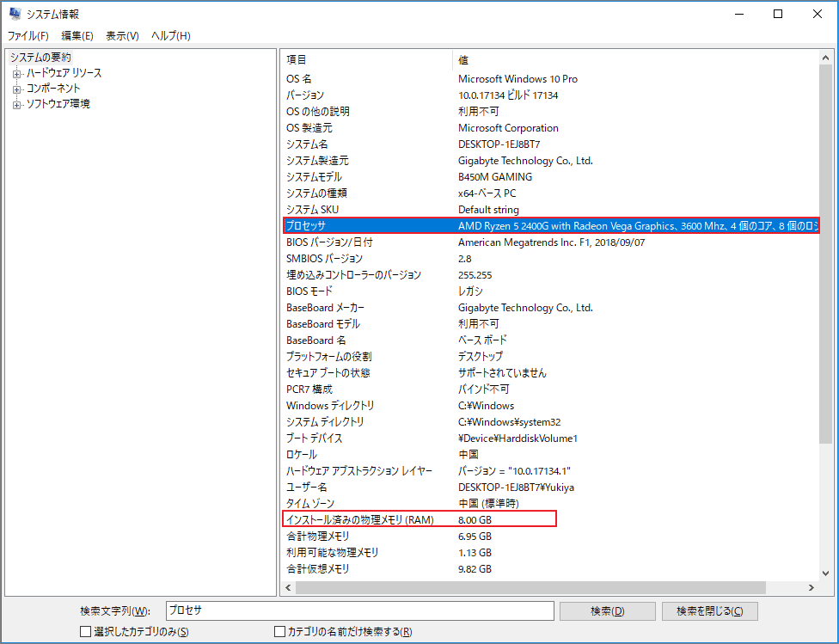Click the 検索を閉じる(C) button

[x=709, y=610]
